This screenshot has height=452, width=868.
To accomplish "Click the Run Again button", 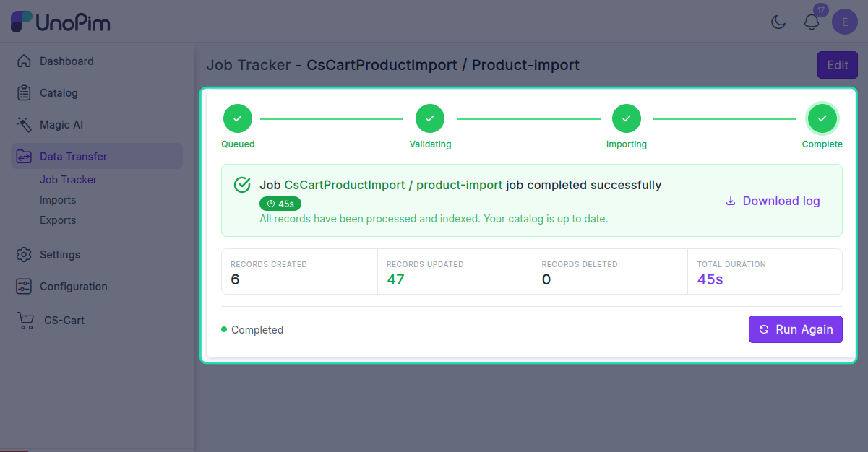I will click(796, 329).
